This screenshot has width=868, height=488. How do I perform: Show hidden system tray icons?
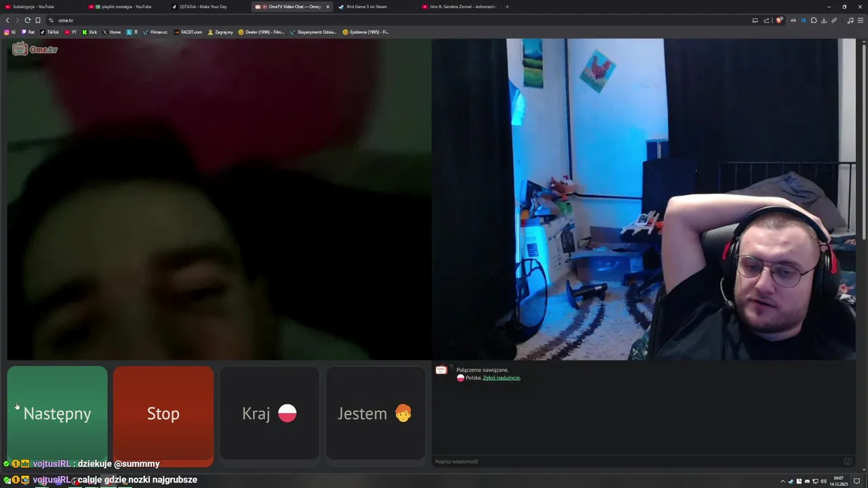(783, 481)
